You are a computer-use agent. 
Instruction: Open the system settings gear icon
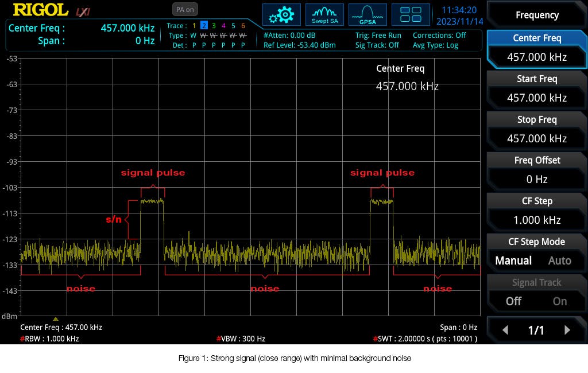pyautogui.click(x=281, y=14)
